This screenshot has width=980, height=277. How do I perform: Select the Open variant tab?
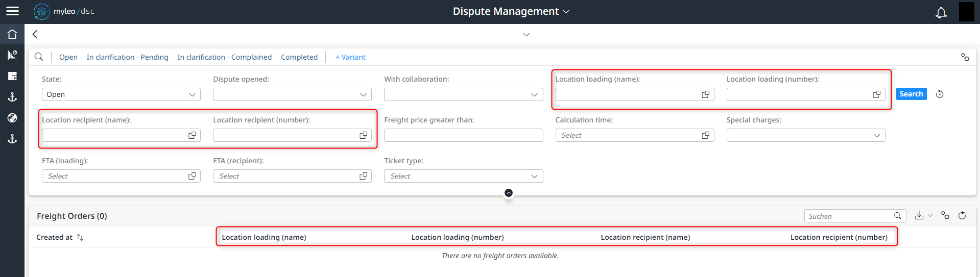pos(68,57)
